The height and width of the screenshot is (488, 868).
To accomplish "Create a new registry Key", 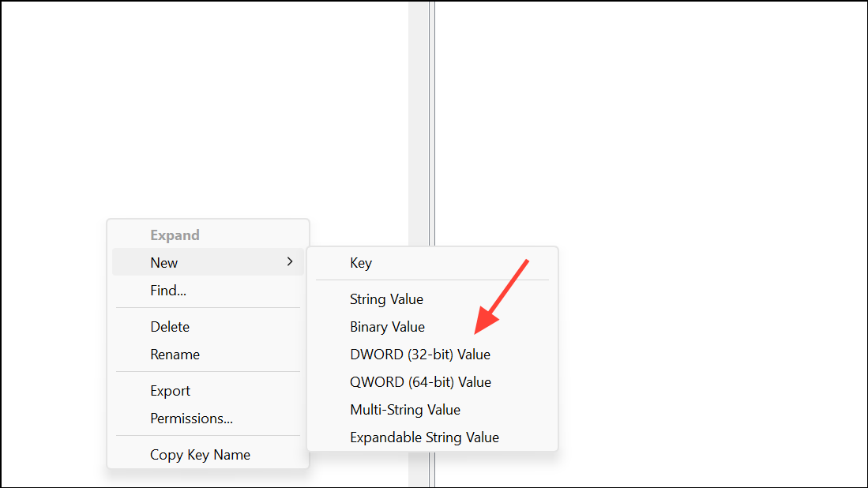I will [x=361, y=262].
